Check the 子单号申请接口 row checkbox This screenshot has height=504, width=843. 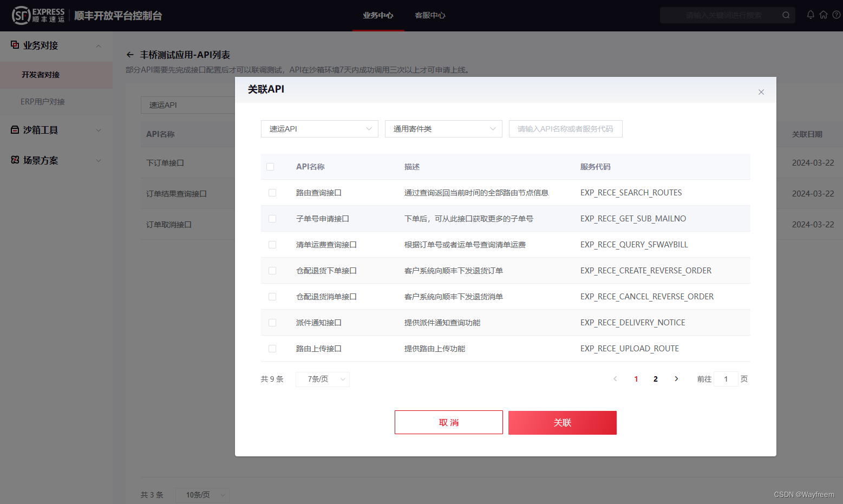click(x=272, y=219)
